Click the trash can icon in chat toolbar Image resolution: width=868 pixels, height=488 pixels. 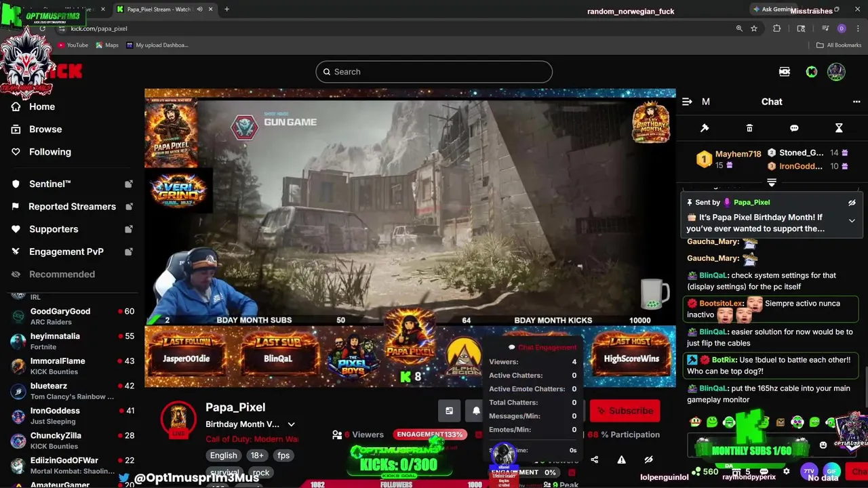click(x=749, y=128)
